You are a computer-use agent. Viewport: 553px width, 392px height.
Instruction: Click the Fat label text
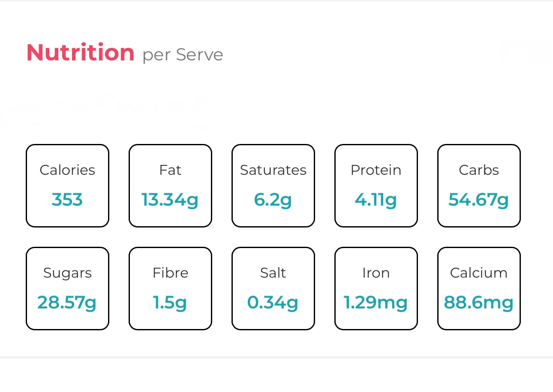coord(170,170)
